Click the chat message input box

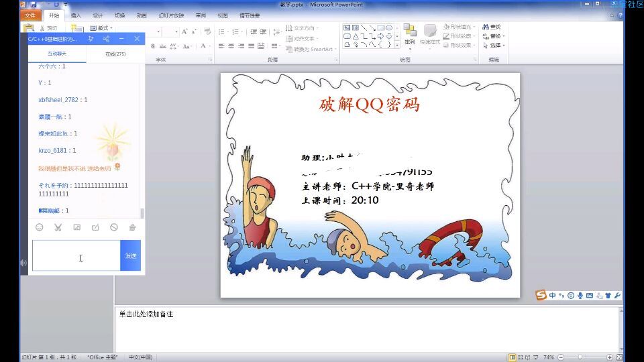click(76, 255)
